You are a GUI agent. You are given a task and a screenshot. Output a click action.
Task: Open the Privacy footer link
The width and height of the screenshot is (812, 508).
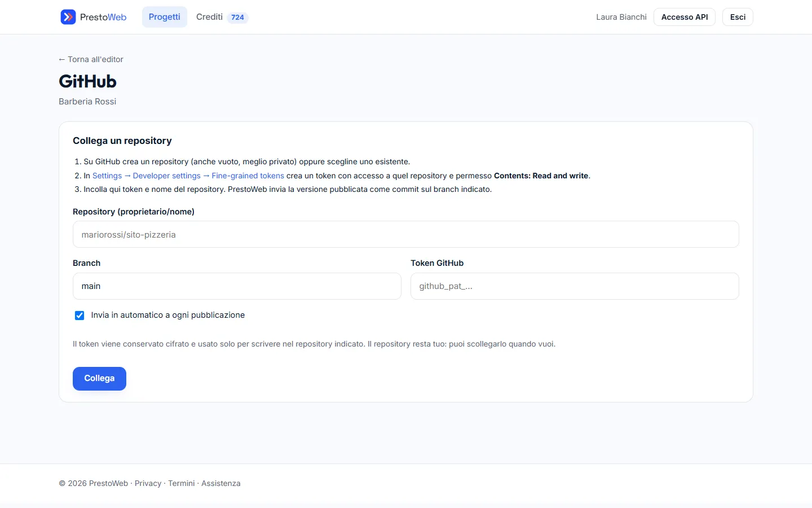coord(148,483)
